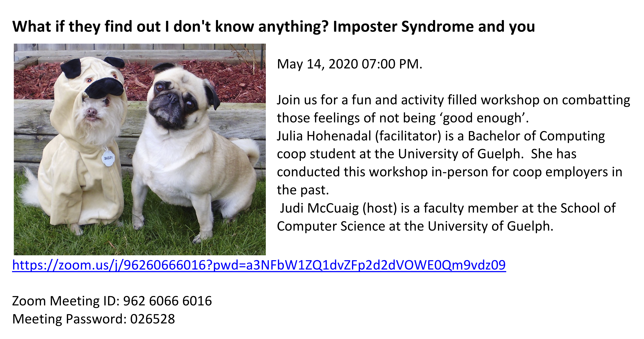Click the name Julia Hohenadal
The height and width of the screenshot is (339, 644).
[324, 136]
